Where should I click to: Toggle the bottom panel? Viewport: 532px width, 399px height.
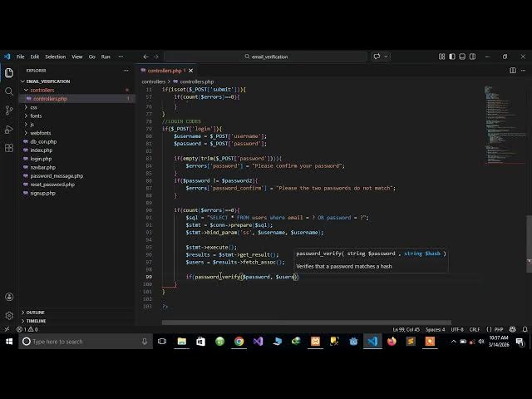coord(462,57)
